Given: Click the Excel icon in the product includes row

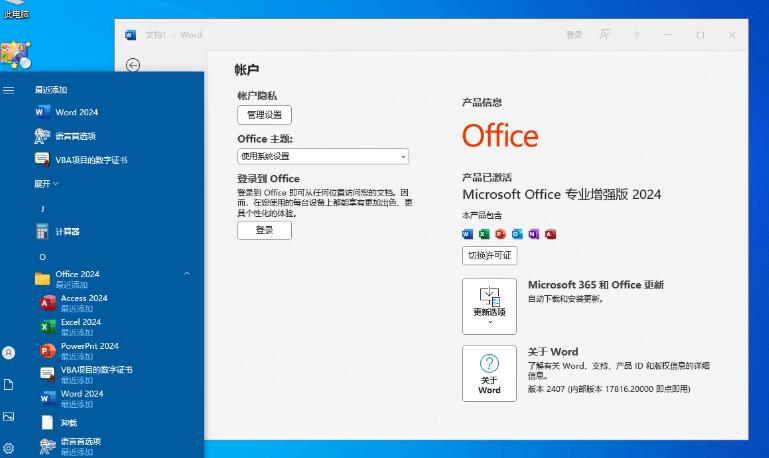Looking at the screenshot, I should tap(484, 234).
